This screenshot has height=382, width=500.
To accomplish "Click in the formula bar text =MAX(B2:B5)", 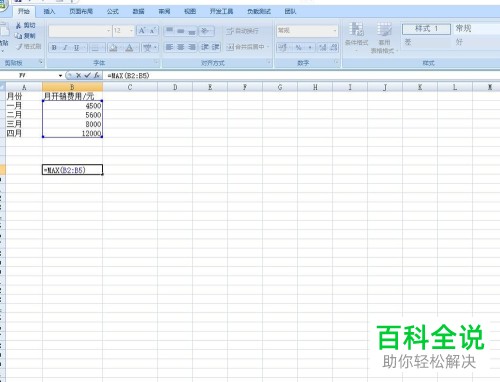I will point(128,76).
